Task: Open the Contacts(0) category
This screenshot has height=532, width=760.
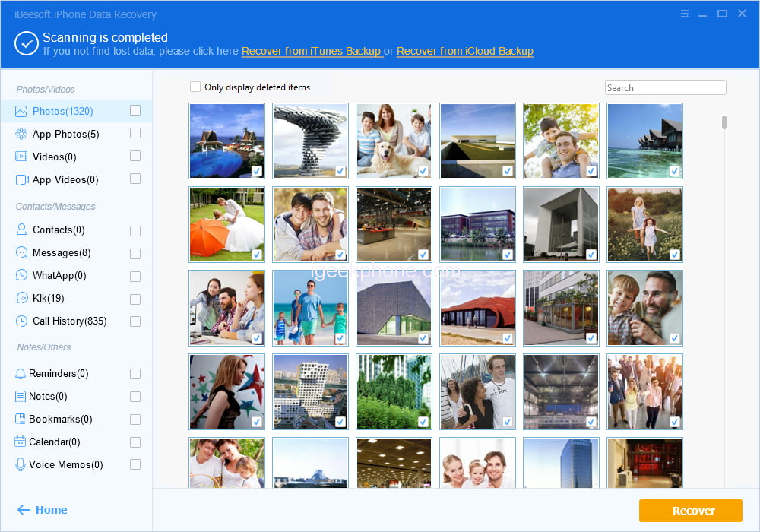Action: (x=58, y=230)
